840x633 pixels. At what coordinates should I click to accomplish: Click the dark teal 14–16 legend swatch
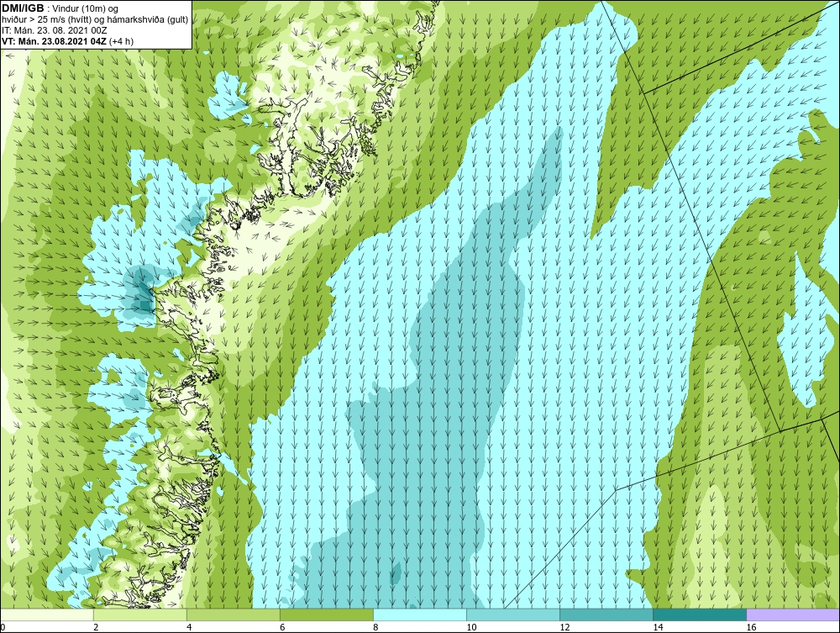tap(700, 615)
